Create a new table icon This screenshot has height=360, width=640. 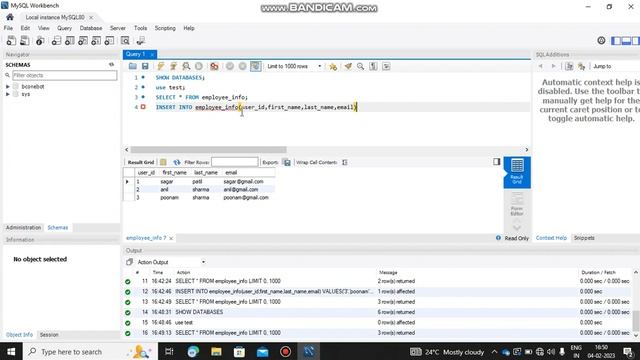70,40
